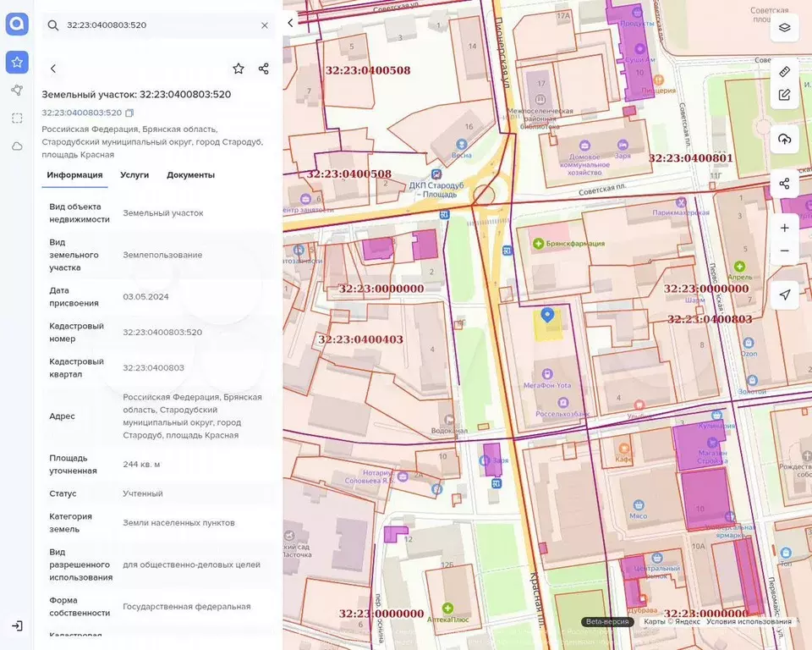812x650 pixels.
Task: Click the Карты © Яндекс attribution
Action: coord(672,621)
